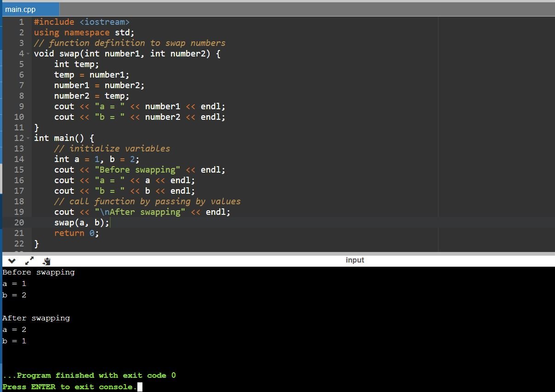Click 'void swap(int number1, int number2)' signature
The width and height of the screenshot is (555, 392).
(x=122, y=54)
